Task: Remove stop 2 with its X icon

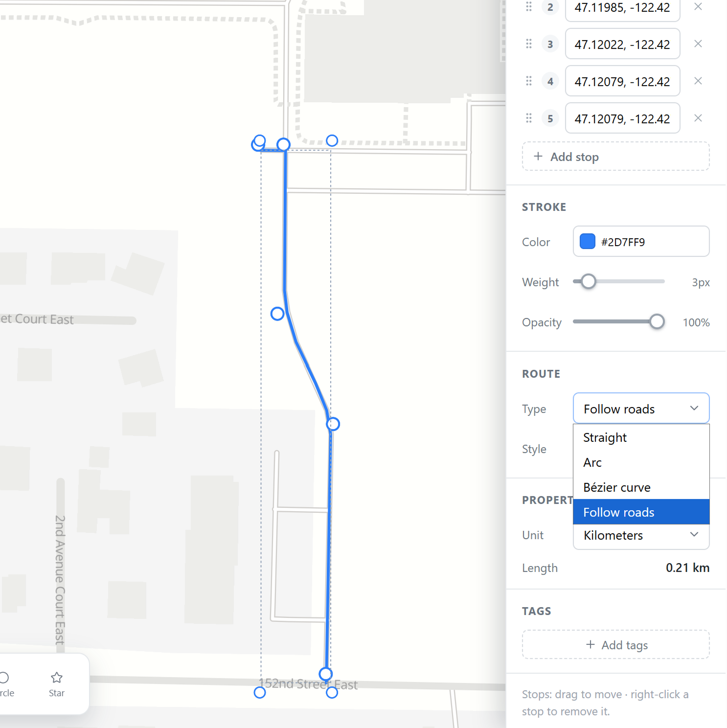Action: [x=698, y=7]
